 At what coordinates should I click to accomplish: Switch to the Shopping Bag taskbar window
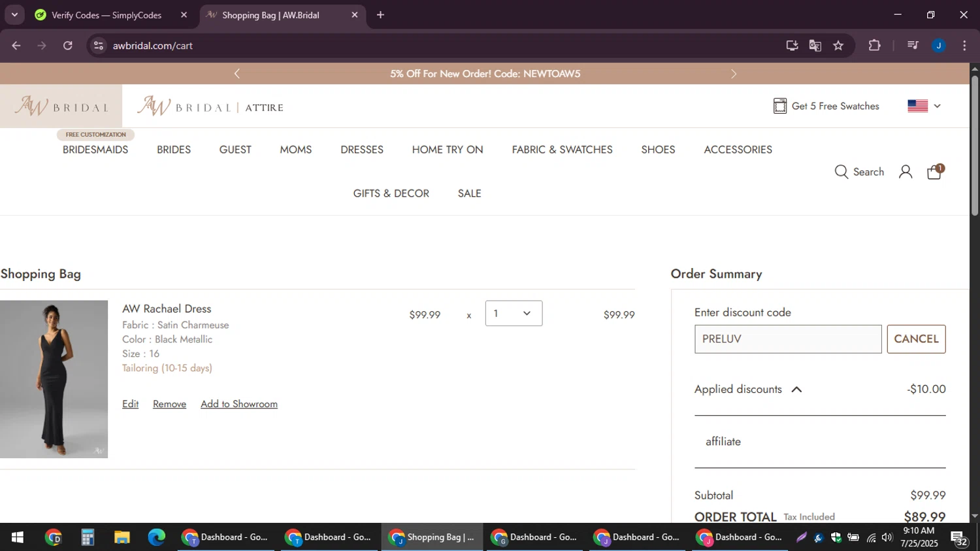pyautogui.click(x=433, y=537)
